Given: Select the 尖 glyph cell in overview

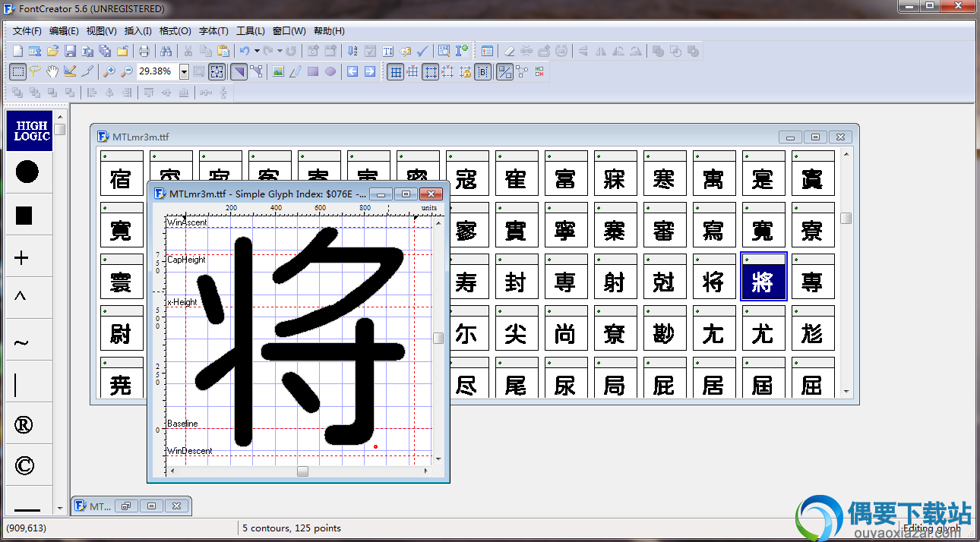Looking at the screenshot, I should pyautogui.click(x=517, y=327).
